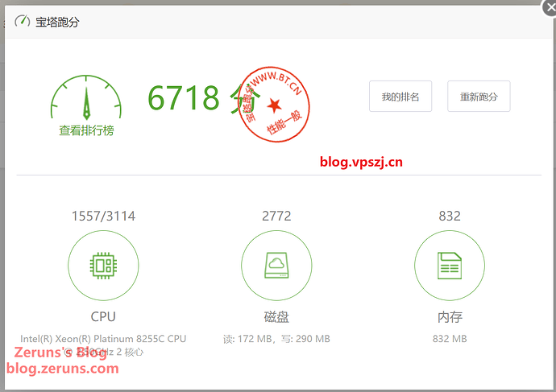Viewport: 556px width, 392px height.
Task: Click the blog.vpszj.cn red text
Action: point(361,162)
